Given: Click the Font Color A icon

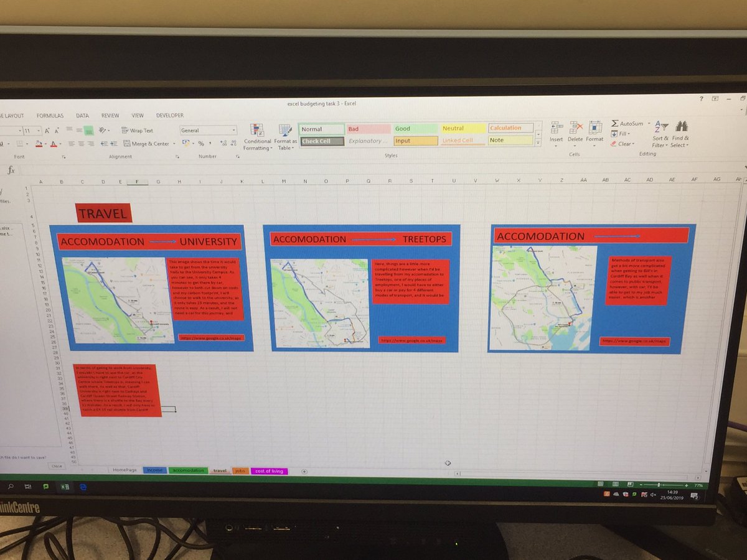Looking at the screenshot, I should [54, 144].
